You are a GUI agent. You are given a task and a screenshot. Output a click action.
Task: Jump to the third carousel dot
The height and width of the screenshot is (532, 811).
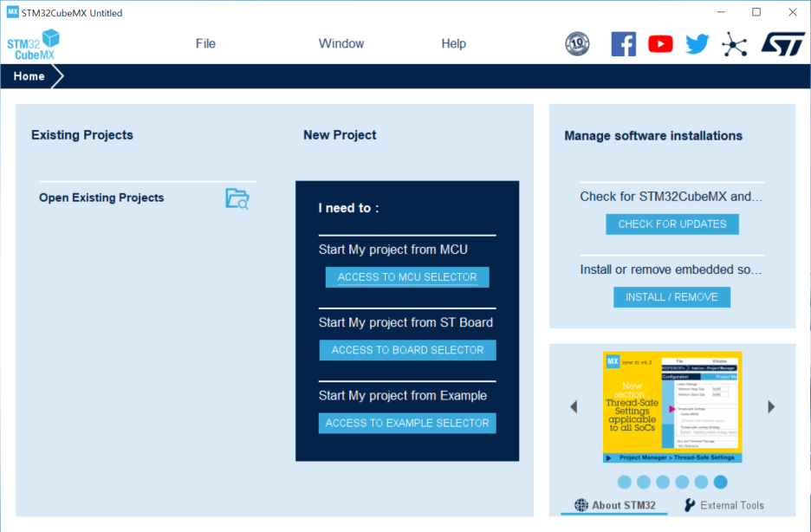click(x=663, y=482)
